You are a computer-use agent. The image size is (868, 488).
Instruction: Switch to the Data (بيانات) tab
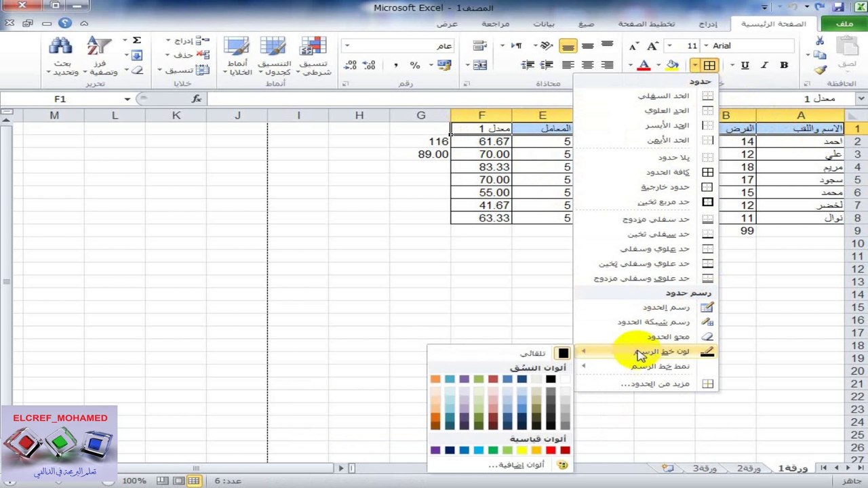544,24
